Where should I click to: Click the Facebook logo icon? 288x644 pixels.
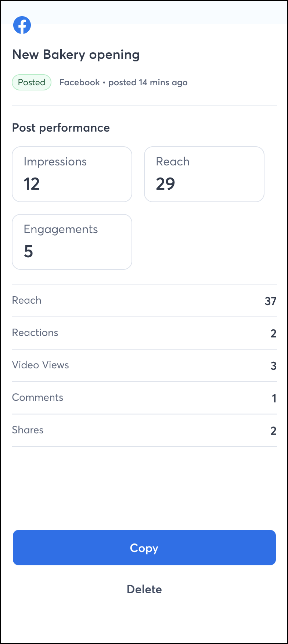[x=22, y=25]
